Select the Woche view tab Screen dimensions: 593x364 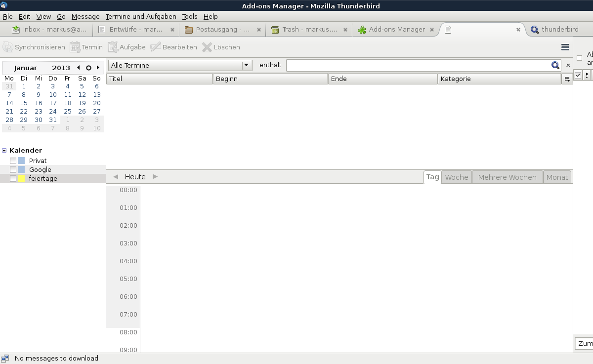click(457, 177)
